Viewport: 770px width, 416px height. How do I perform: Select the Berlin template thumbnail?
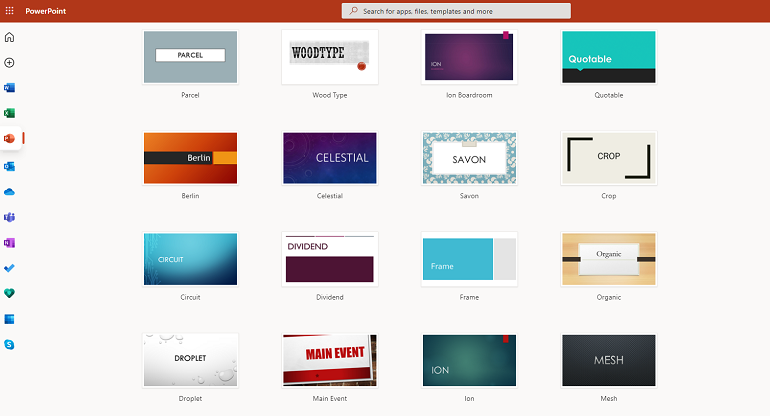[191, 158]
